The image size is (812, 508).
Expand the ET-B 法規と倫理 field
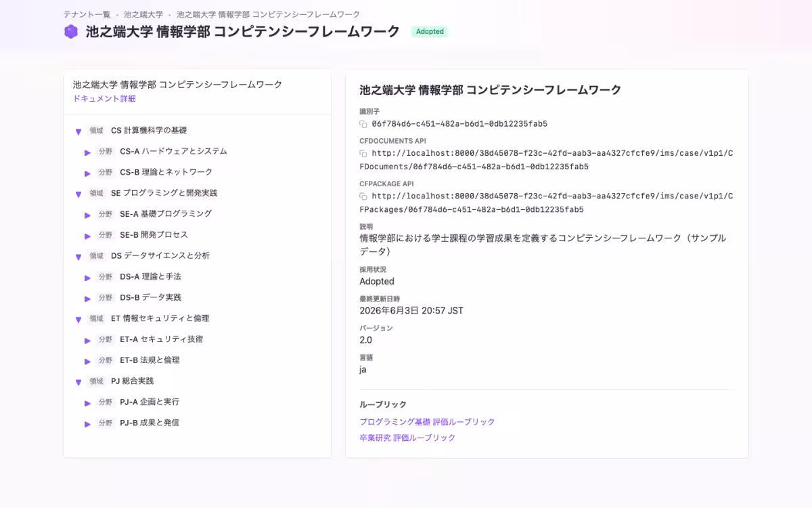pyautogui.click(x=87, y=362)
